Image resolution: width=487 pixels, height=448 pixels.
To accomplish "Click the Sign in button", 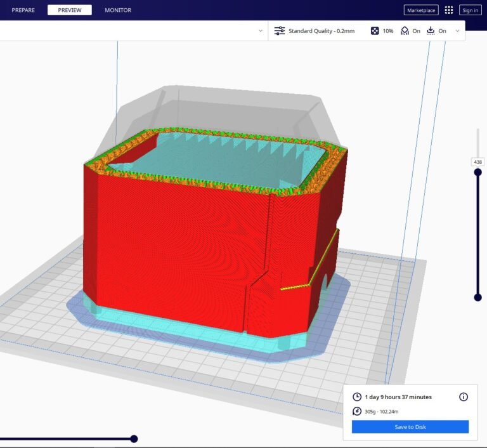I will (x=470, y=10).
